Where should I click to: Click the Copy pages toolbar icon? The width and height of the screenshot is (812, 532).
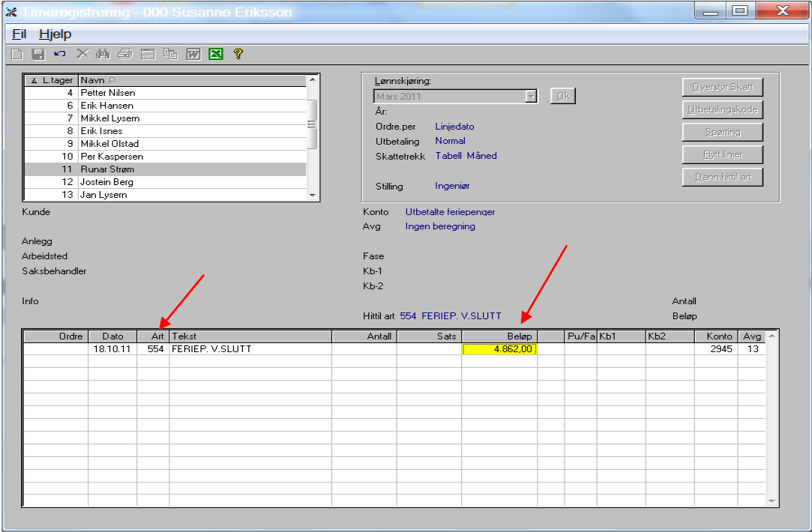pos(170,53)
